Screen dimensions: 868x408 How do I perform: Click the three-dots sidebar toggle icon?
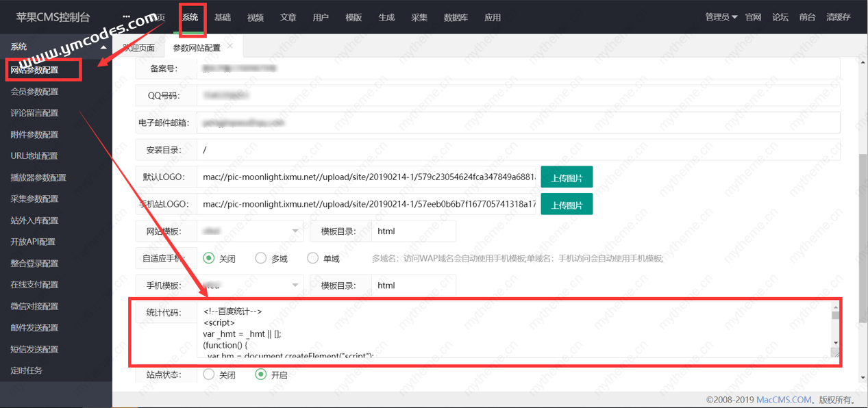pos(126,16)
